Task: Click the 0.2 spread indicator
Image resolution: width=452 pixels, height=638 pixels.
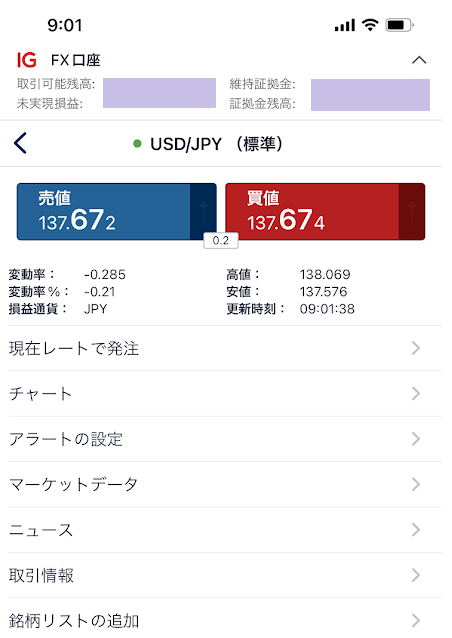Action: click(x=221, y=240)
